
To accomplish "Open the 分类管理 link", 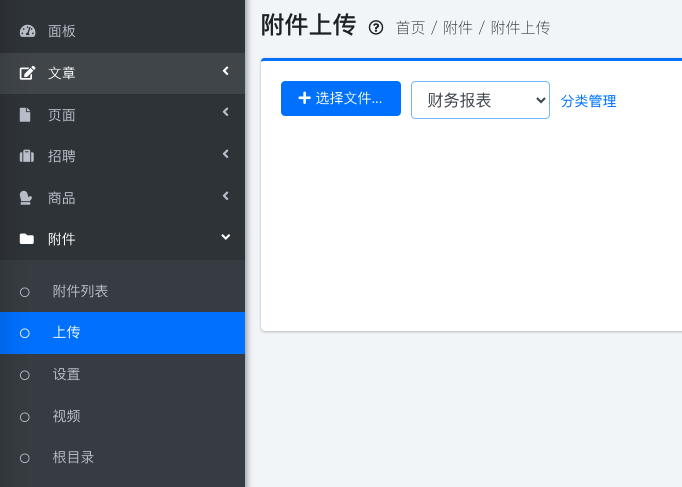I will coord(588,101).
